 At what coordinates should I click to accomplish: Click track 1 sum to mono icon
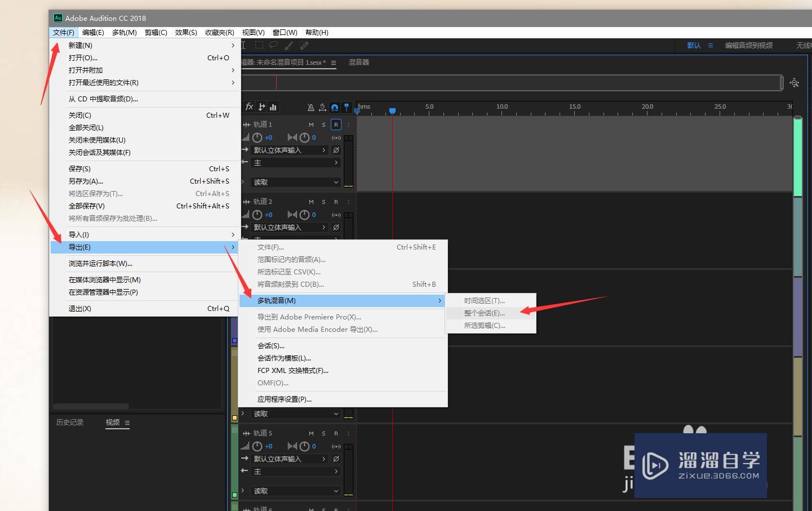click(336, 137)
